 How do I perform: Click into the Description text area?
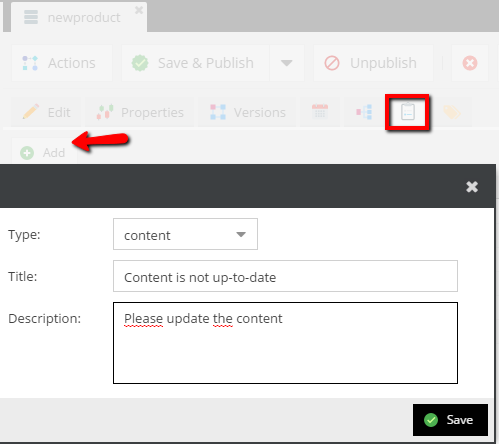click(x=285, y=343)
